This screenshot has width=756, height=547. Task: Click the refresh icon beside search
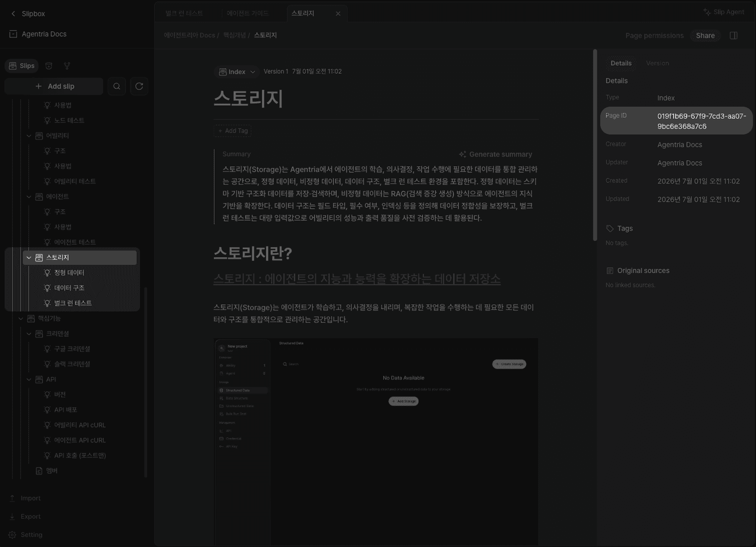(x=139, y=86)
